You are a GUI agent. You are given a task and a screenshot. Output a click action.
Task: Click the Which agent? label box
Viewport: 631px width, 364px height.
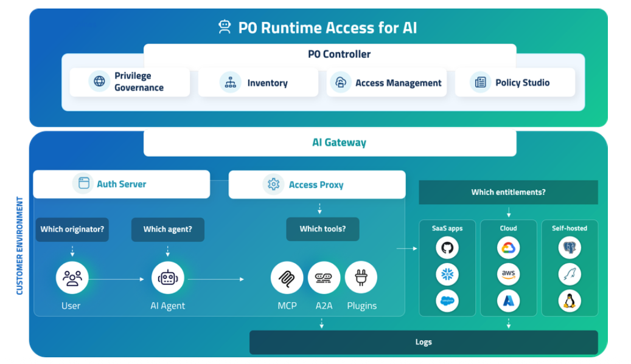tap(168, 230)
